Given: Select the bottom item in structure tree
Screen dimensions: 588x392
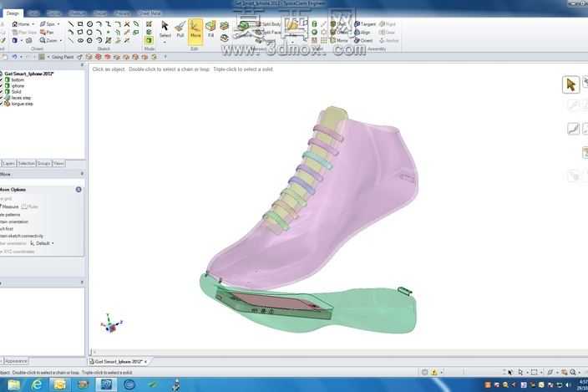Looking at the screenshot, I should 18,80.
